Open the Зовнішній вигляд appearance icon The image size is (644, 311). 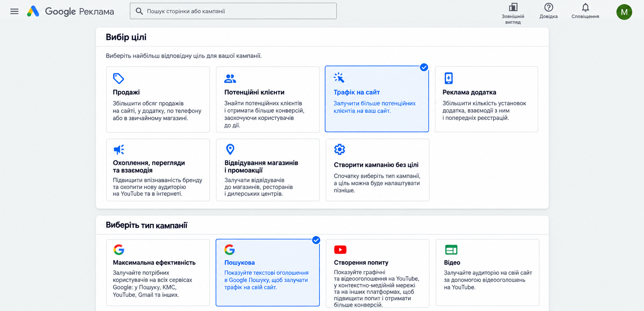[x=513, y=7]
